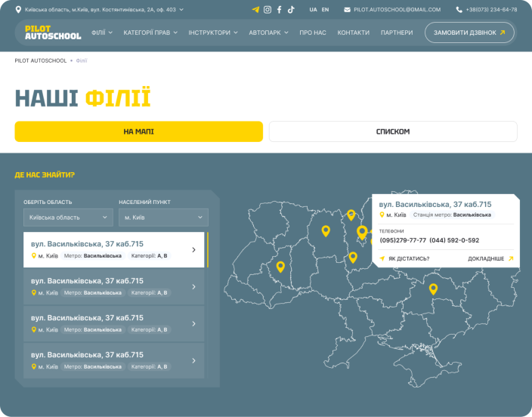
Task: Open the КАТЕГОРІЇ ПРАВ dropdown menu
Action: (x=150, y=32)
